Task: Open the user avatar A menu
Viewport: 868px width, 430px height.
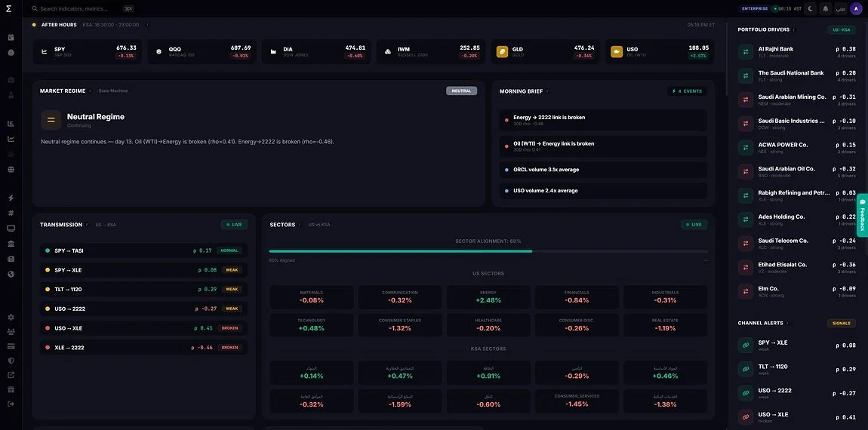Action: click(856, 9)
